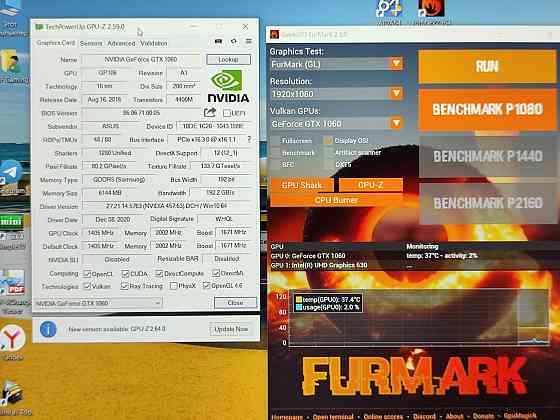The image size is (560, 420).
Task: Enable Artifact scanner checkbox in FurMark
Action: 328,152
